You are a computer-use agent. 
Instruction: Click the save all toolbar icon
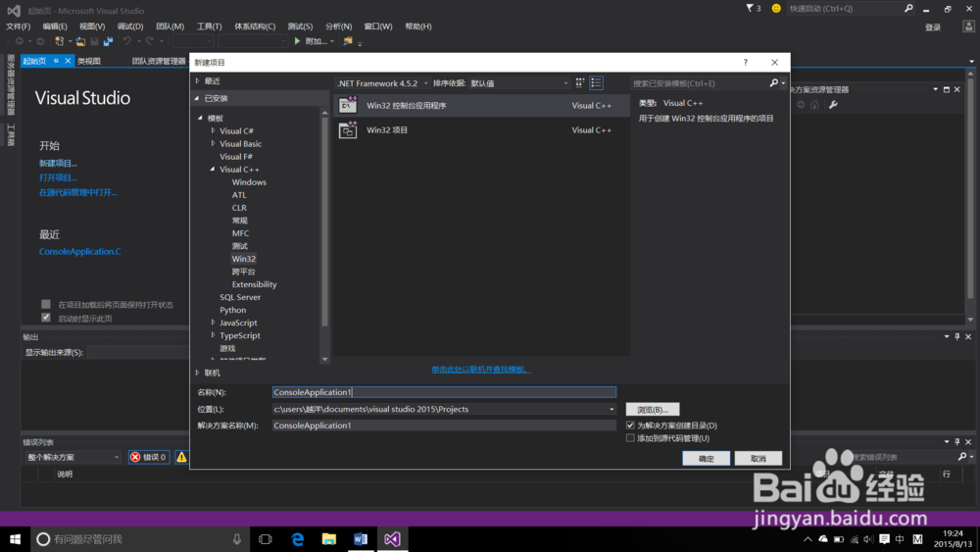tap(108, 41)
